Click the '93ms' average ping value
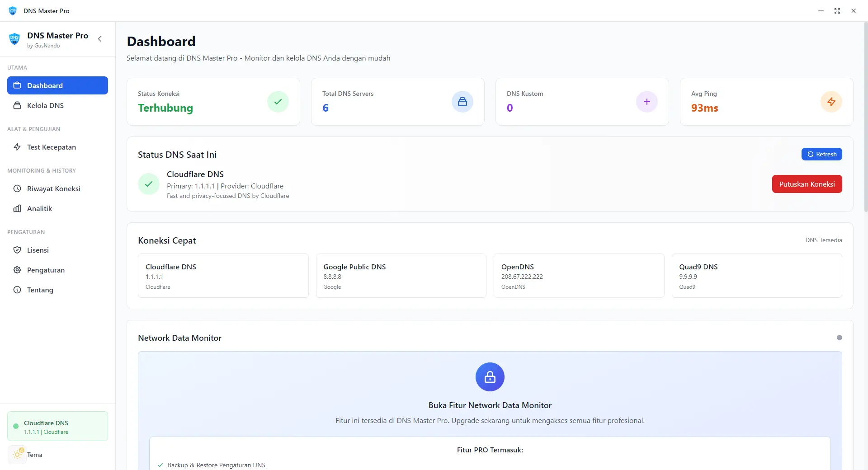 pos(704,108)
